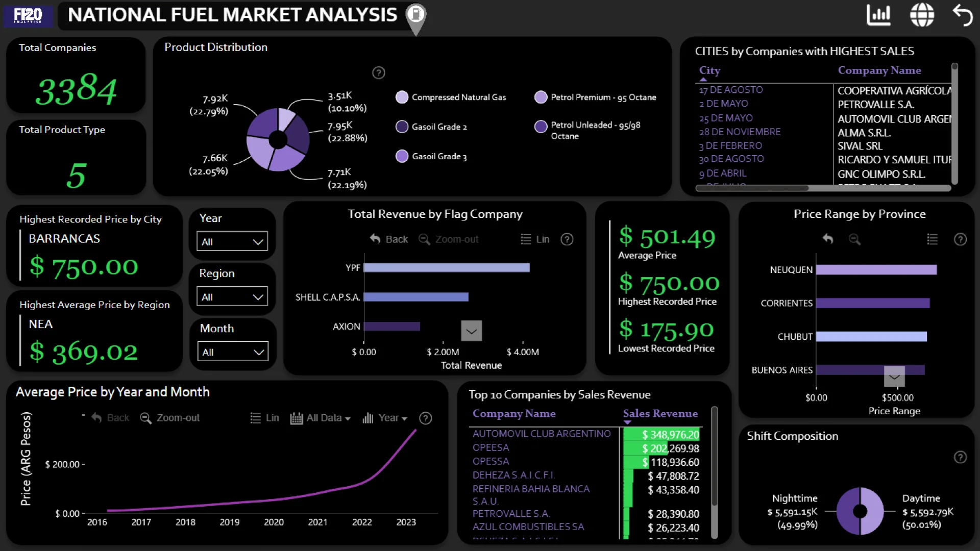Screen dimensions: 980x551
Task: Open the bar chart view icon
Action: tap(878, 15)
